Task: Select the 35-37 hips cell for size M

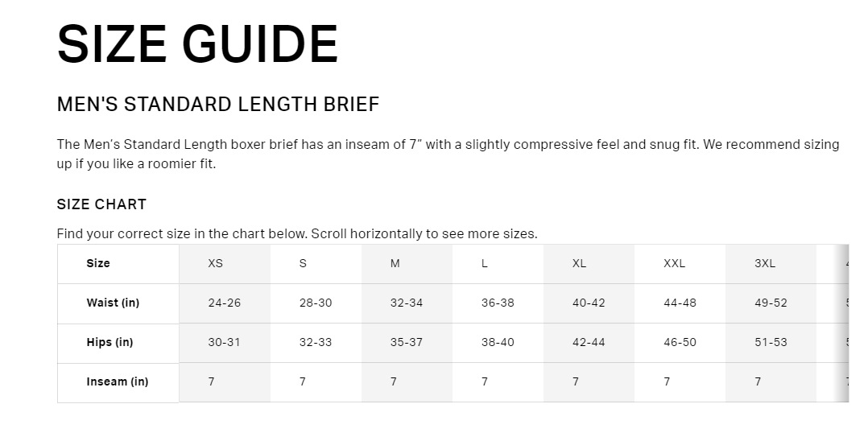Action: 407,343
